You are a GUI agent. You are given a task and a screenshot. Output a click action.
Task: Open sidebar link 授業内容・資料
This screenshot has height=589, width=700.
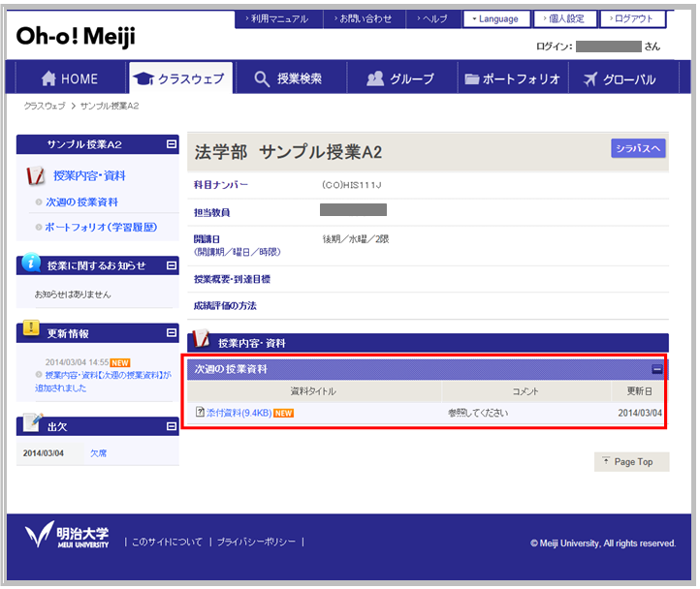click(x=89, y=175)
